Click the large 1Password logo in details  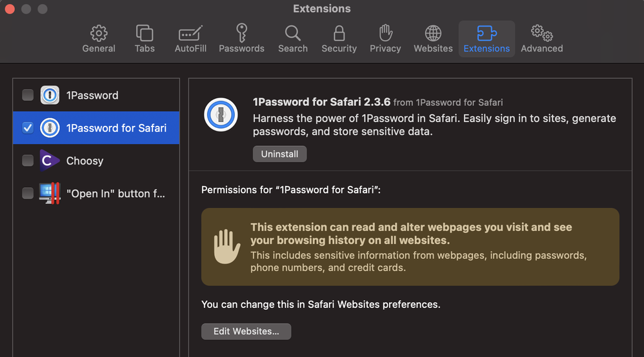221,115
